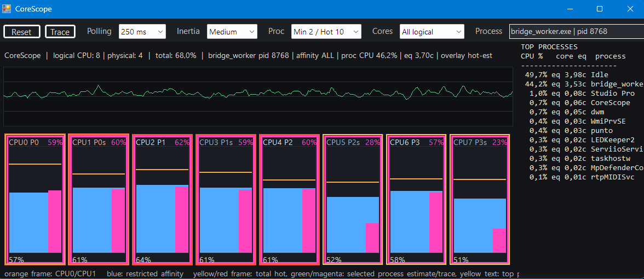Click the Trace button
This screenshot has height=279, width=644.
tap(60, 32)
